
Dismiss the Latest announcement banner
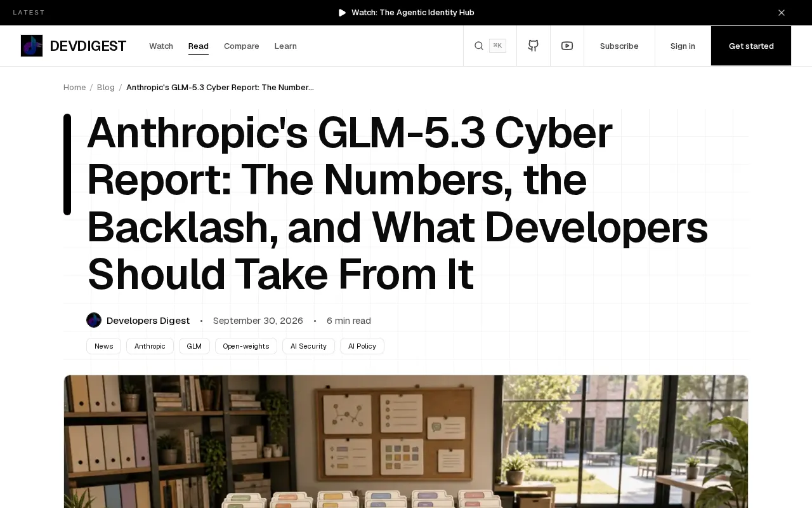(x=782, y=13)
